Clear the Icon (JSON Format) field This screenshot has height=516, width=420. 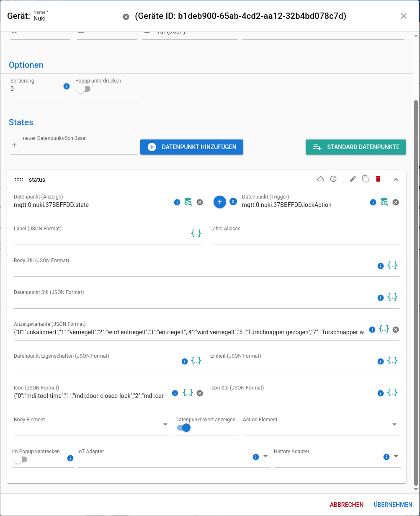200,393
